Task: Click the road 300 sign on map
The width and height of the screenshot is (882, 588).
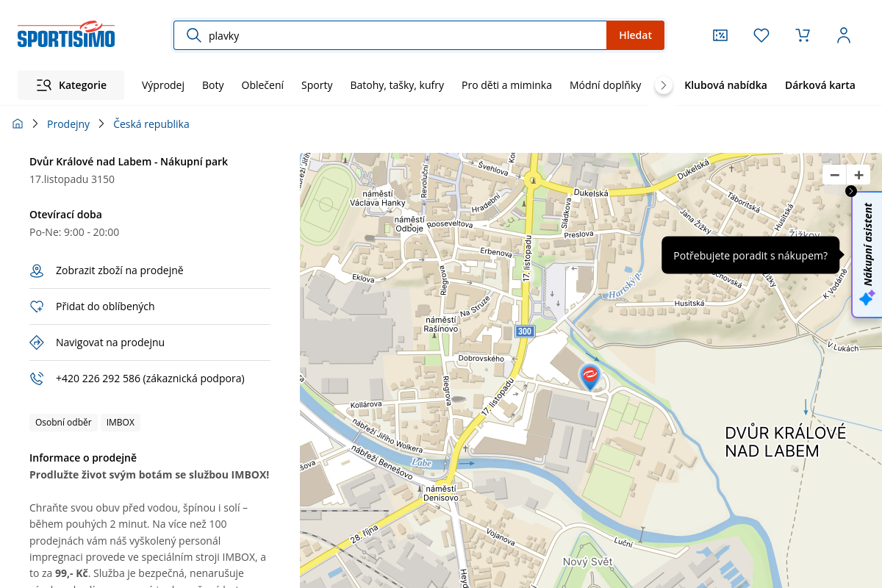Action: point(524,331)
